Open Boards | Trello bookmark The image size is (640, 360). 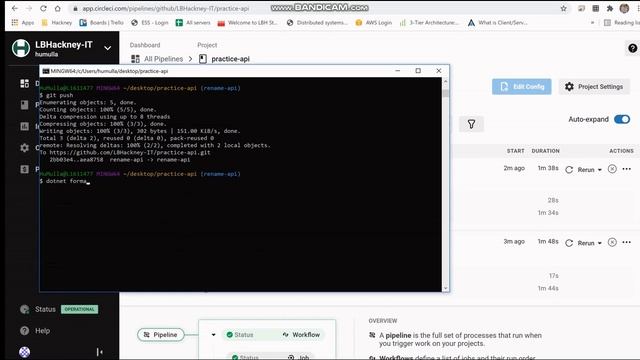(102, 22)
